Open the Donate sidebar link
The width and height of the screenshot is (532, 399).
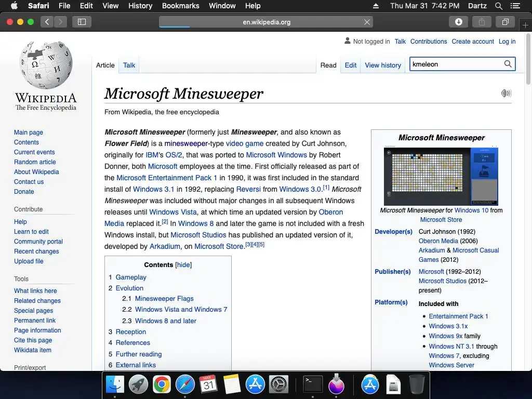pos(24,191)
